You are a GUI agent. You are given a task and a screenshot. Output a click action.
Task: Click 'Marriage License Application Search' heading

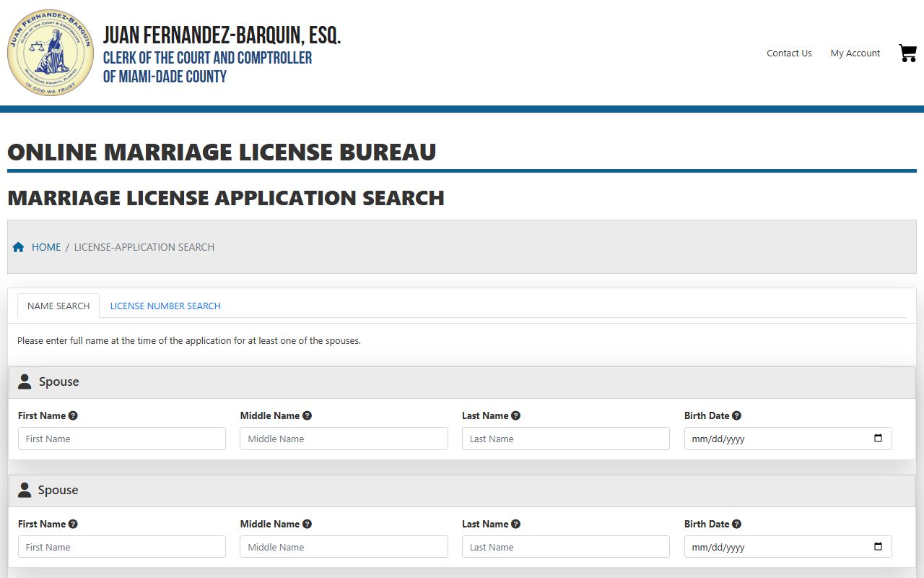click(x=226, y=198)
